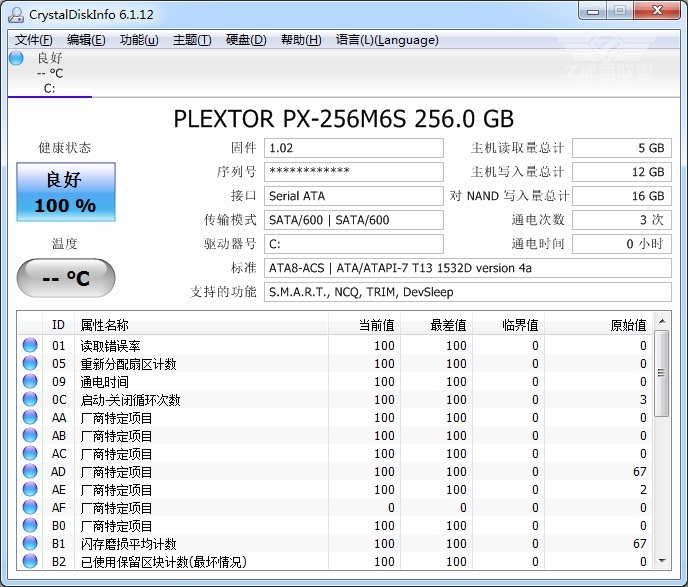Open the 硬盘(D) menu
Image resolution: width=688 pixels, height=587 pixels.
tap(246, 40)
